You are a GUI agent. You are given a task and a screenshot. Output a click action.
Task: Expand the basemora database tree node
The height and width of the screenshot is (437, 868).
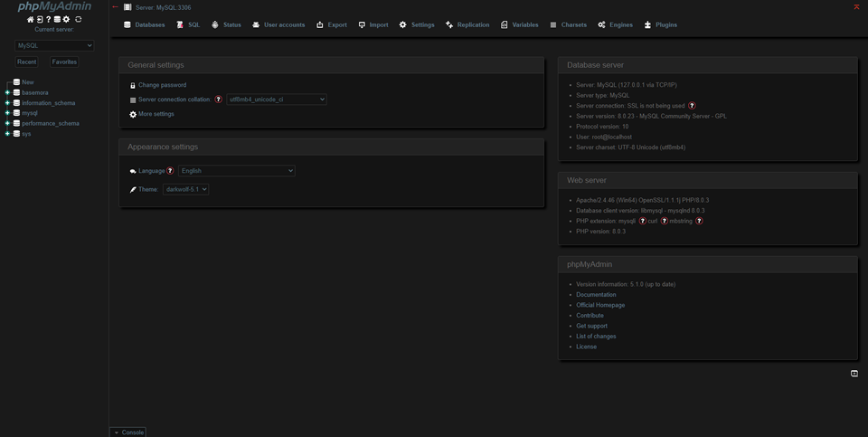click(7, 93)
